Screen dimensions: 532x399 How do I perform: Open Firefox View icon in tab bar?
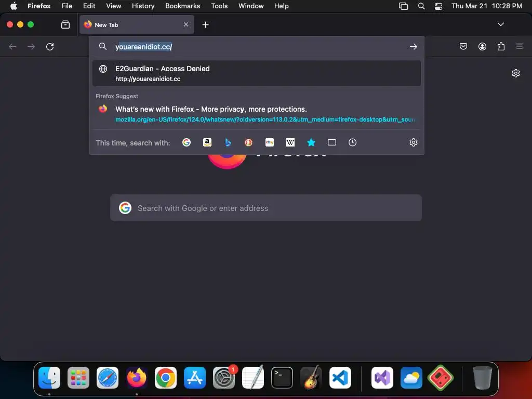pos(65,24)
